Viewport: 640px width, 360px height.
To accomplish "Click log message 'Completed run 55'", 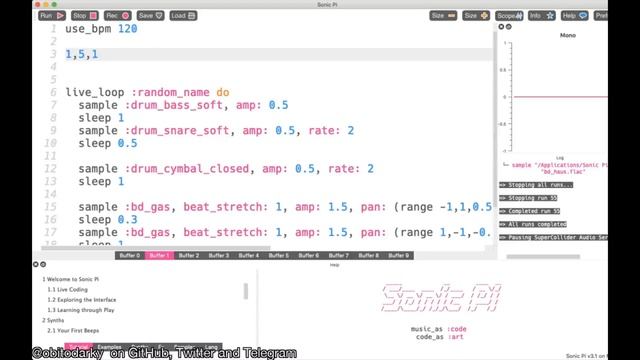I will pos(529,211).
